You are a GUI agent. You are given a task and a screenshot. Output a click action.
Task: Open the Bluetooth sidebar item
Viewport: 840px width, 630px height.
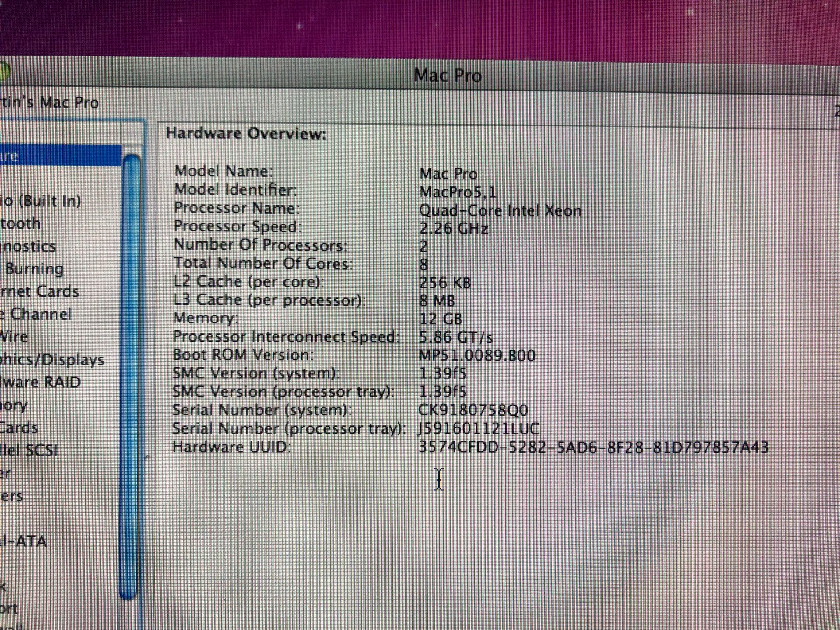[x=20, y=224]
